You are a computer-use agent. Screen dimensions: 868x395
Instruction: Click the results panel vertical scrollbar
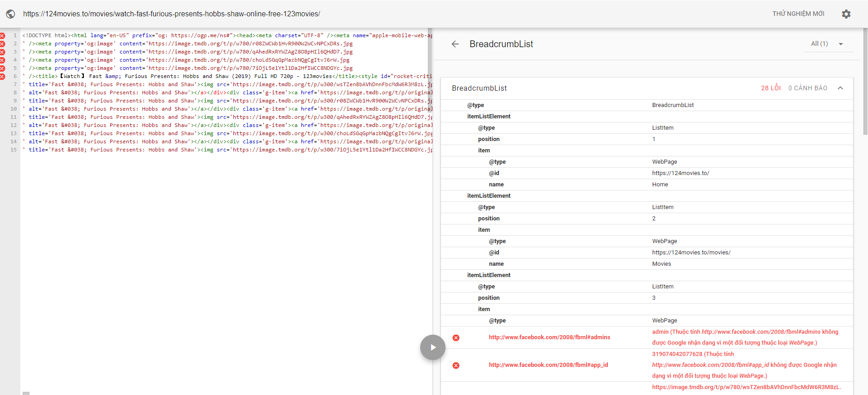click(865, 82)
